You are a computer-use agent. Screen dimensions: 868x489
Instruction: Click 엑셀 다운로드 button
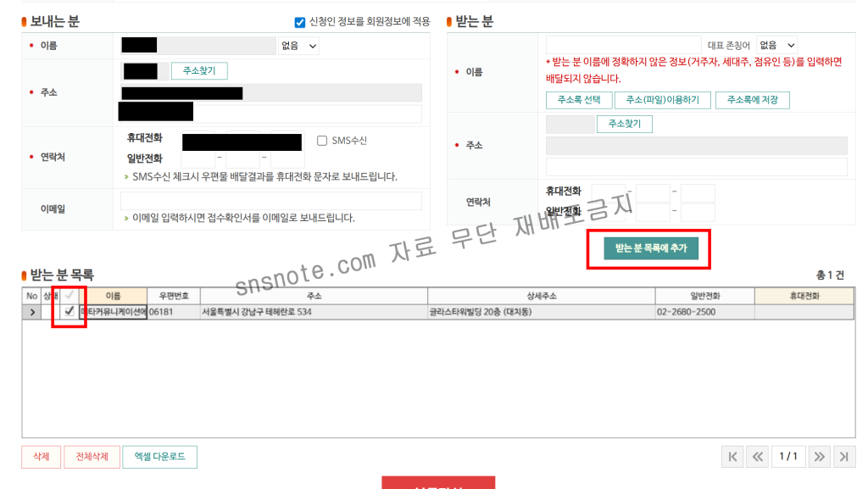(x=159, y=457)
